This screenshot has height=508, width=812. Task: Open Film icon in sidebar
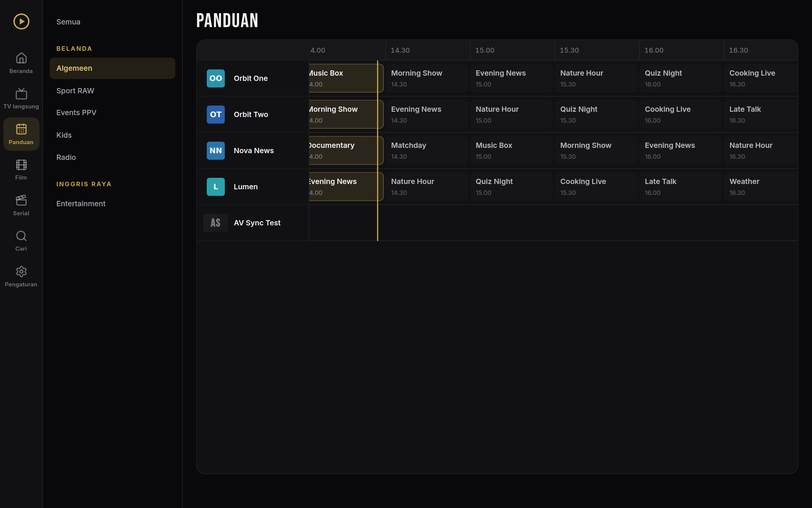point(21,165)
